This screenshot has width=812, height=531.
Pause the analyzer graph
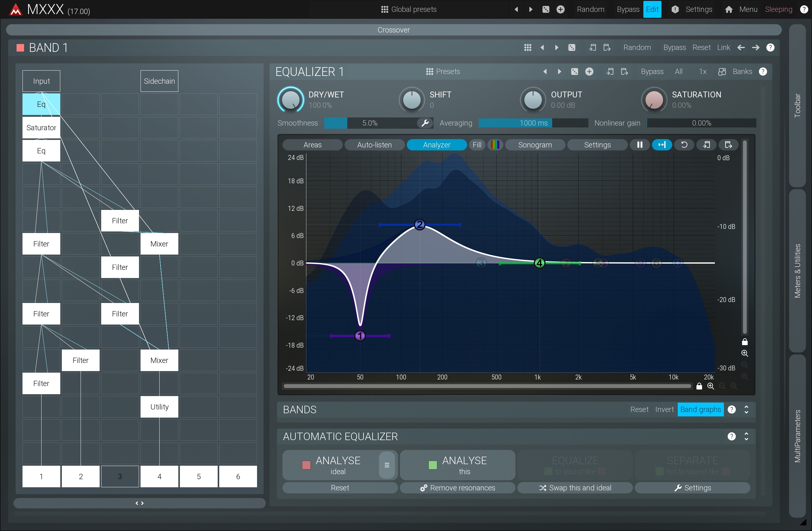click(639, 145)
